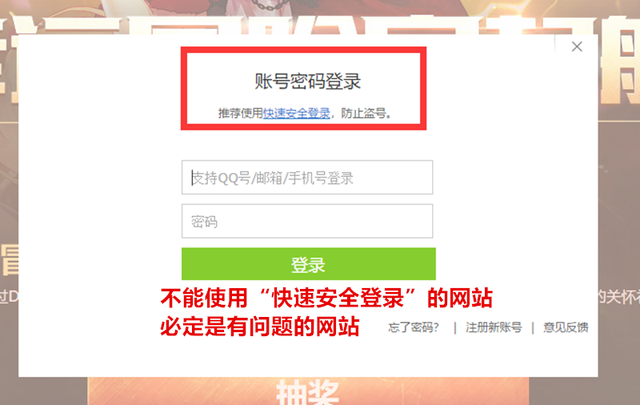Viewport: 640px width, 405px height.
Task: Select the 账号密码登录 dialog title
Action: (308, 81)
